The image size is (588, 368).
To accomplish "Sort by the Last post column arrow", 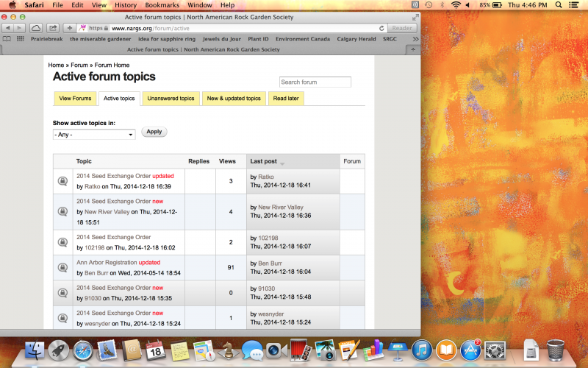I will click(x=282, y=163).
